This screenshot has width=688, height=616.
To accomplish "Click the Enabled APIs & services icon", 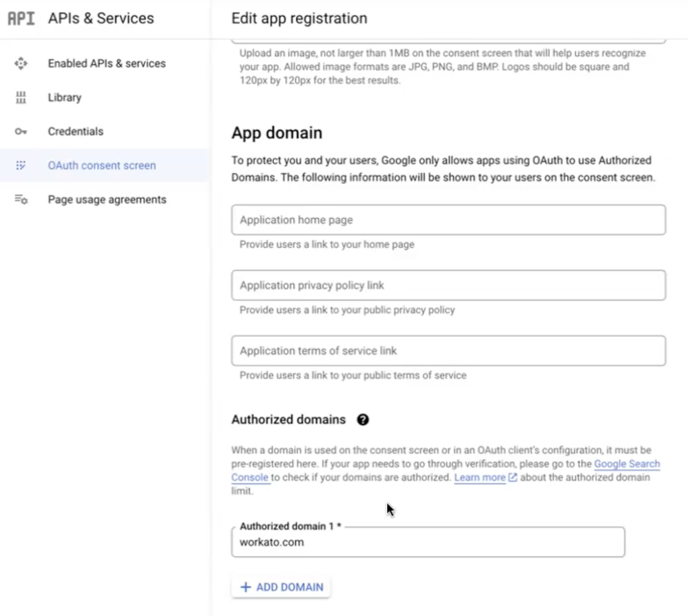I will pos(21,63).
